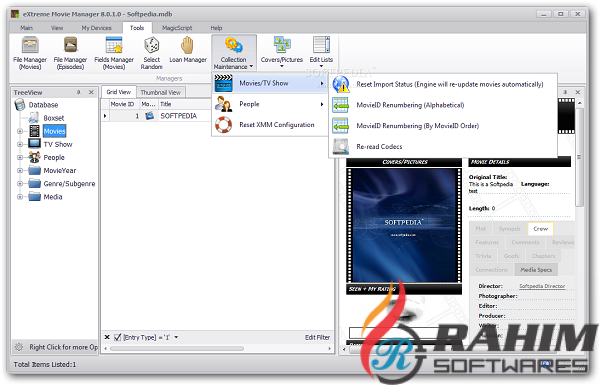Switch to Grid View tab
The height and width of the screenshot is (385, 600).
tap(119, 92)
